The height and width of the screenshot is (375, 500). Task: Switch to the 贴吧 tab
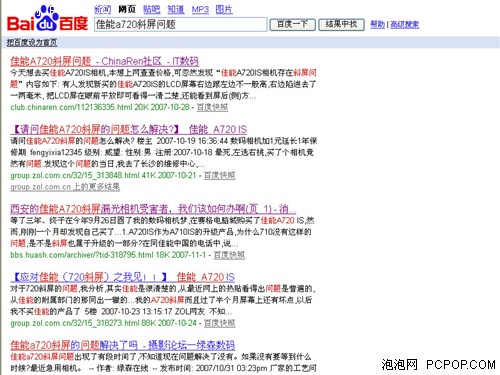point(152,9)
